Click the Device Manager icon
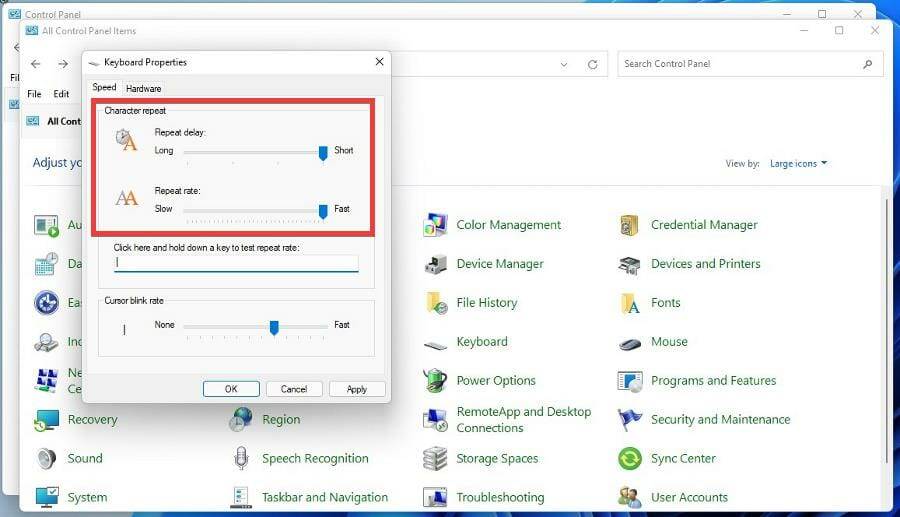 [435, 264]
